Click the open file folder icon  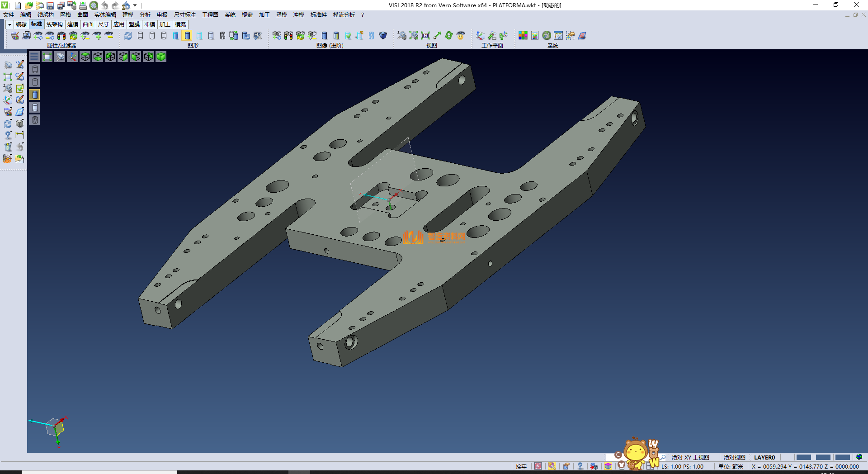pyautogui.click(x=28, y=5)
